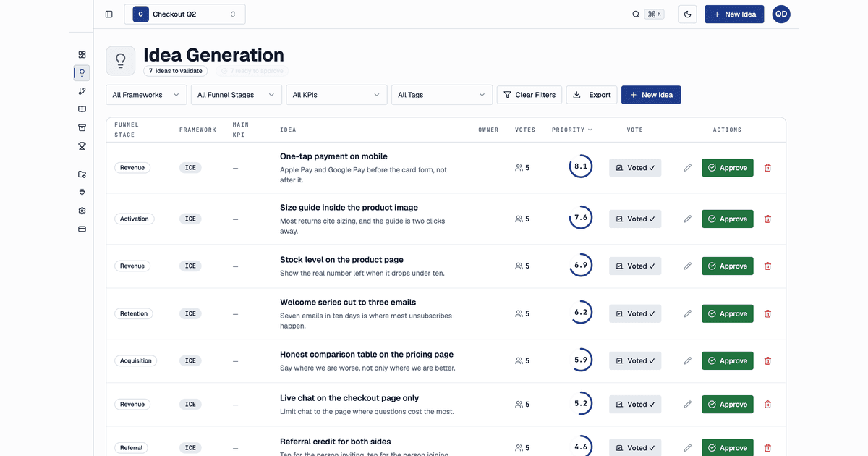Open the book icon in the sidebar
868x456 pixels.
[x=82, y=109]
